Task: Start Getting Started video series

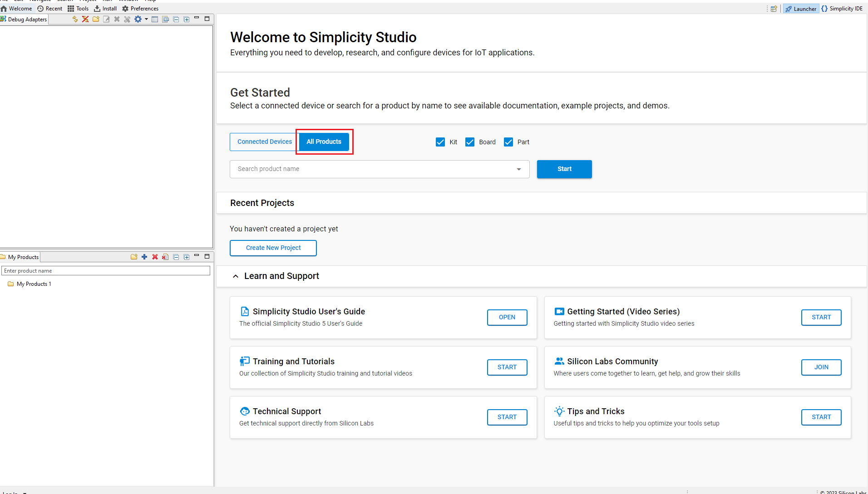Action: [x=821, y=317]
